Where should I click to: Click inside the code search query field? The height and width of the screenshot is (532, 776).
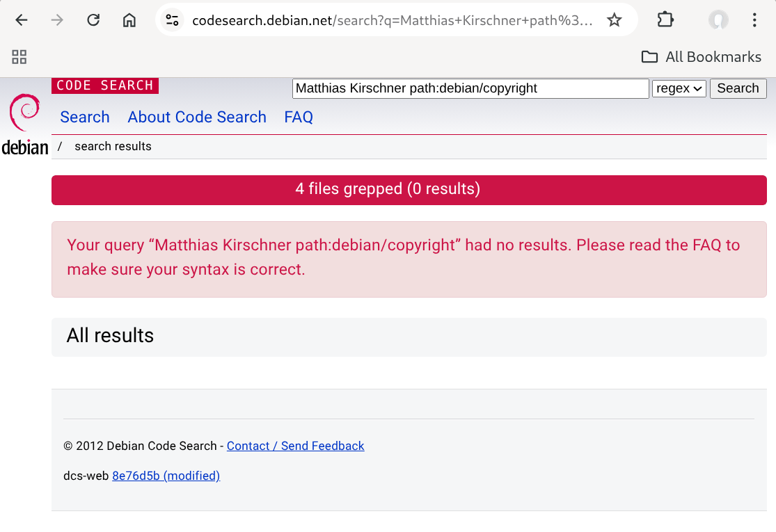[470, 88]
